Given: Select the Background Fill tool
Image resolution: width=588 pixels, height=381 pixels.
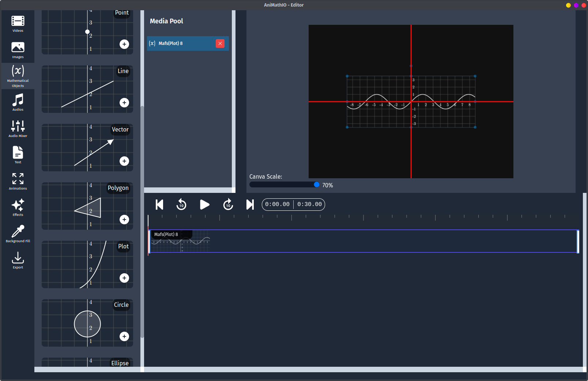Looking at the screenshot, I should 18,234.
